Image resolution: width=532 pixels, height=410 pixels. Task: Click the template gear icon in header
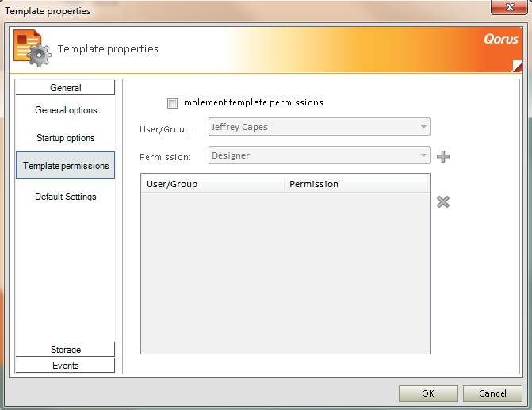click(x=33, y=48)
